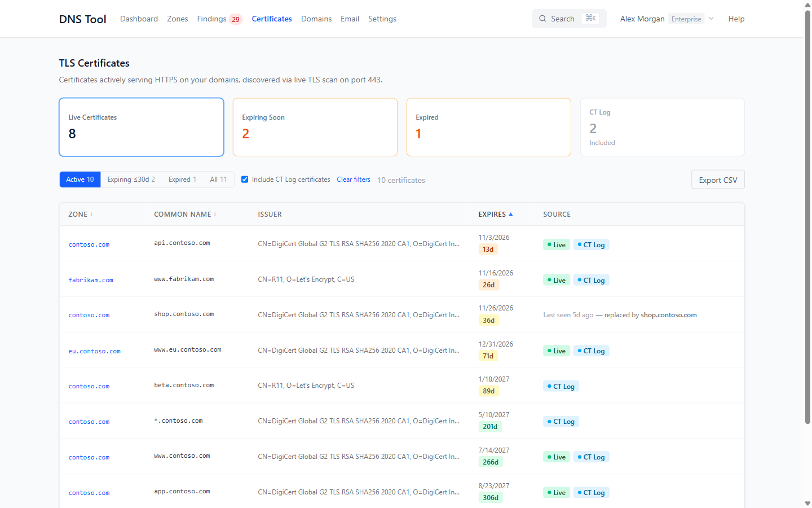Click the Search field in the header

click(569, 19)
